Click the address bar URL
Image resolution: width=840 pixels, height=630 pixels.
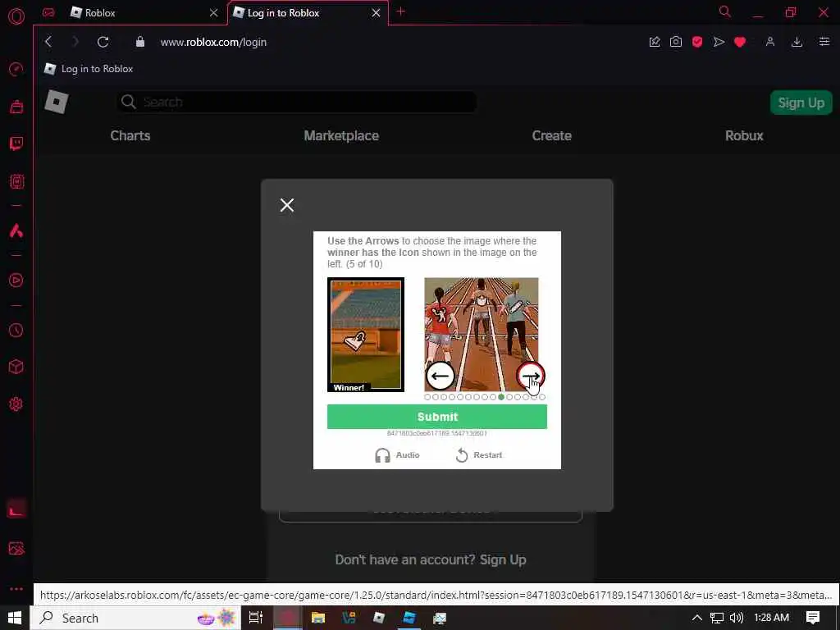coord(213,42)
